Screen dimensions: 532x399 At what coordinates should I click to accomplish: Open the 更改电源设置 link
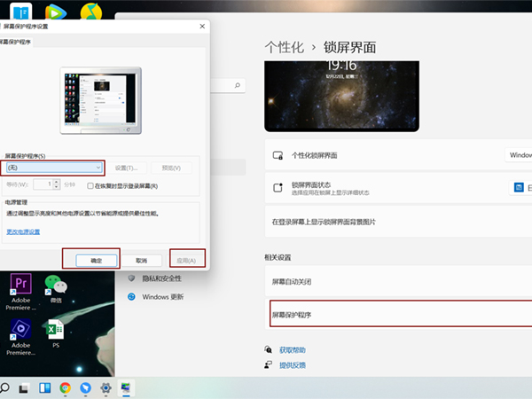tap(23, 231)
